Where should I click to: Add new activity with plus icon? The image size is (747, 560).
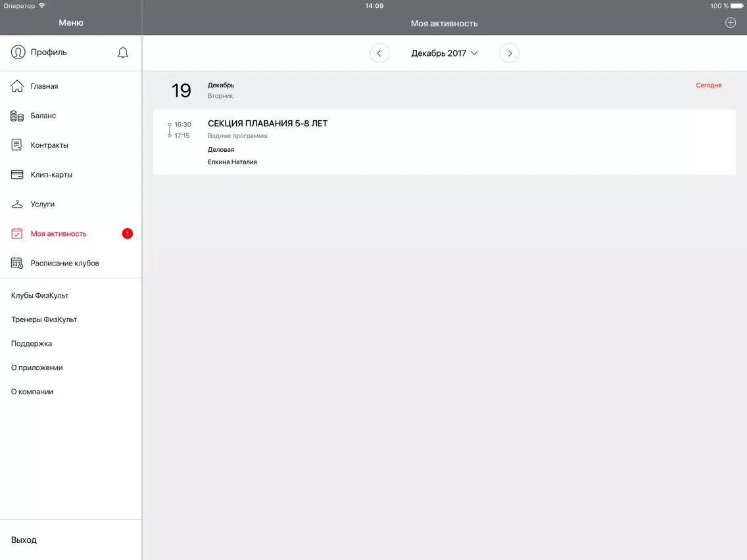(731, 23)
